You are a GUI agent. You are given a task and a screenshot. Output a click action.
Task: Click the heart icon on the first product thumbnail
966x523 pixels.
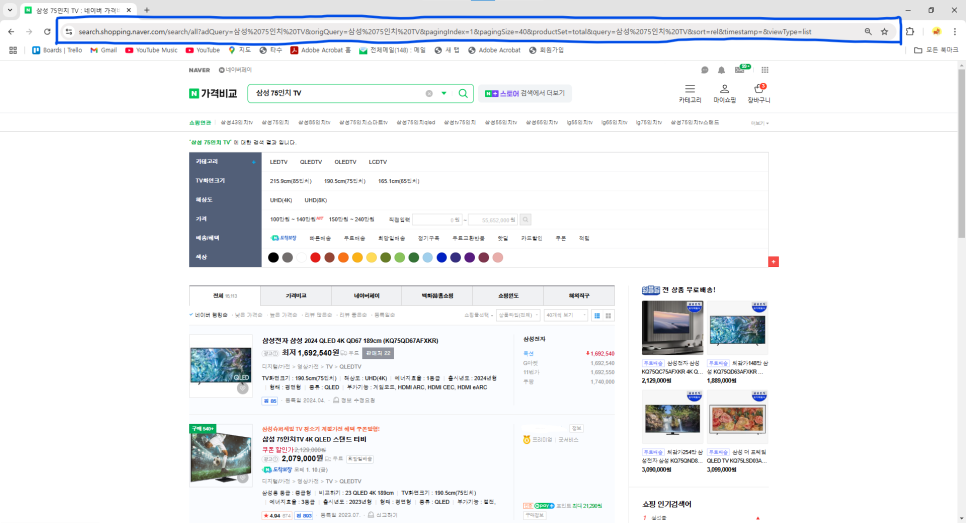243,388
